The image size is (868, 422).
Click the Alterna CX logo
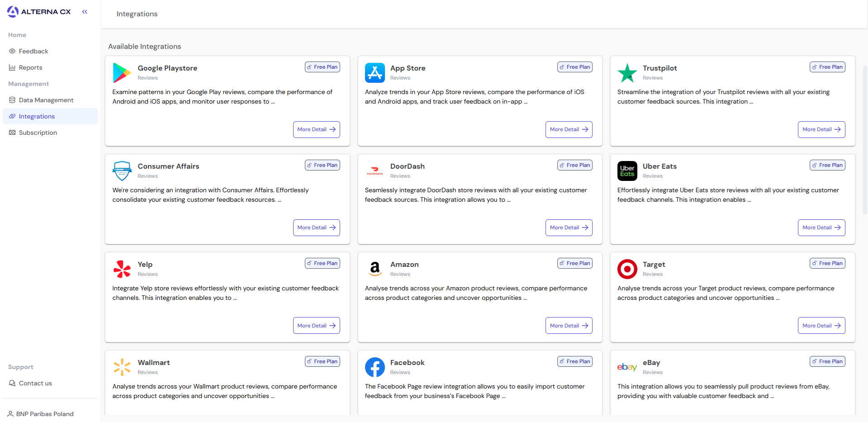click(39, 12)
